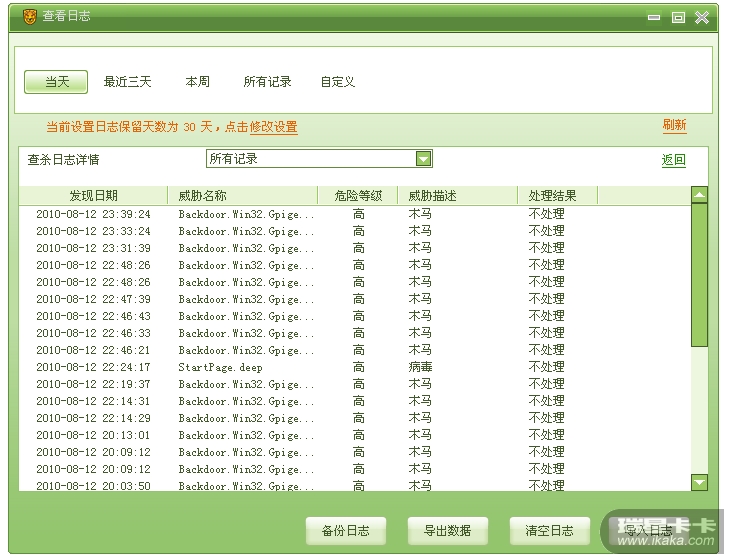The height and width of the screenshot is (560, 732).
Task: Click 备份日志 button
Action: pyautogui.click(x=345, y=530)
